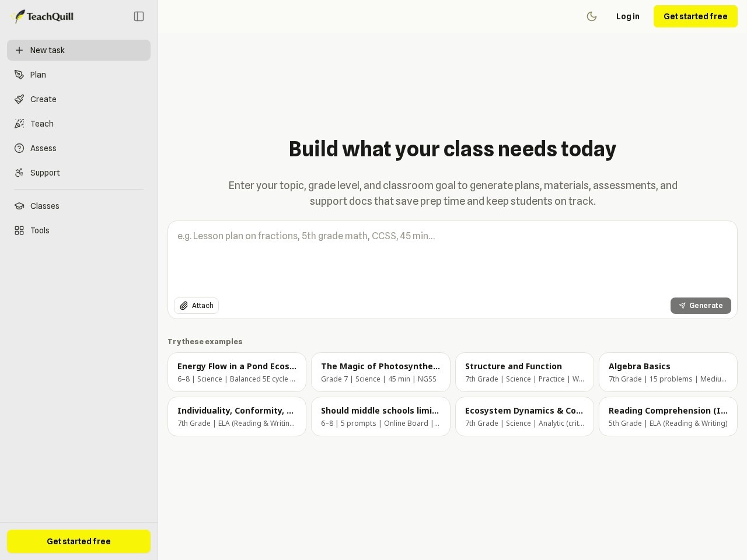Click sidebar bottom Get started free button
Image resolution: width=747 pixels, height=560 pixels.
click(79, 541)
